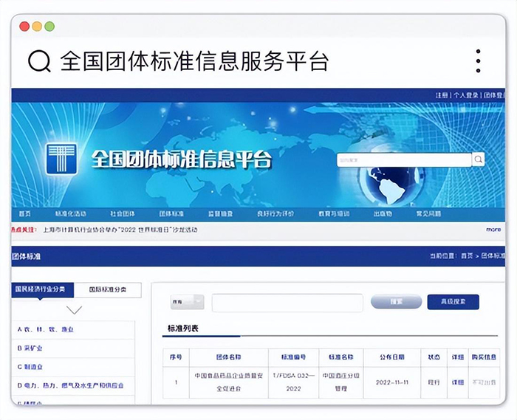The width and height of the screenshot is (517, 420).
Task: Click the 高级搜索 button
Action: pos(453,302)
